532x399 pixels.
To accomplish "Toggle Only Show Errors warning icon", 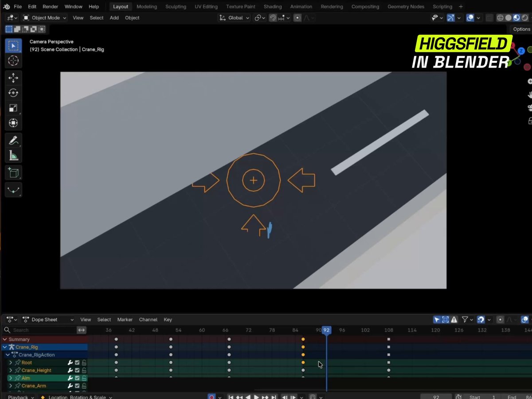I will click(454, 320).
